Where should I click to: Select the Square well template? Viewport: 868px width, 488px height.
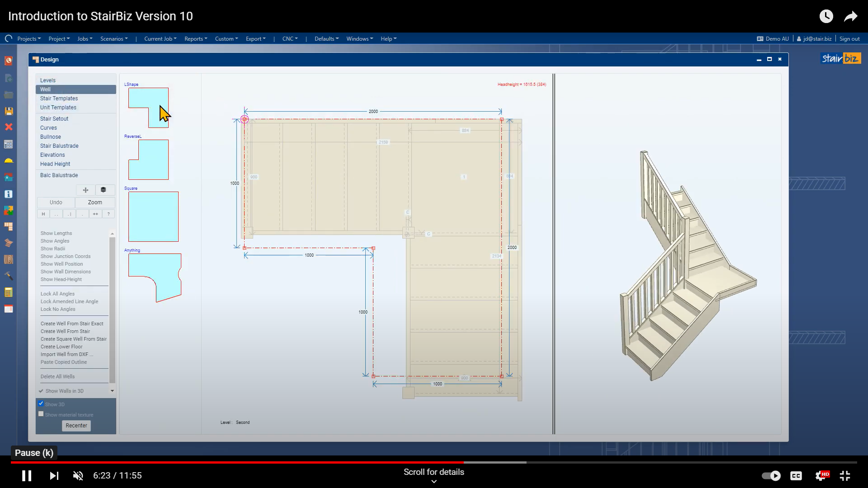[153, 216]
